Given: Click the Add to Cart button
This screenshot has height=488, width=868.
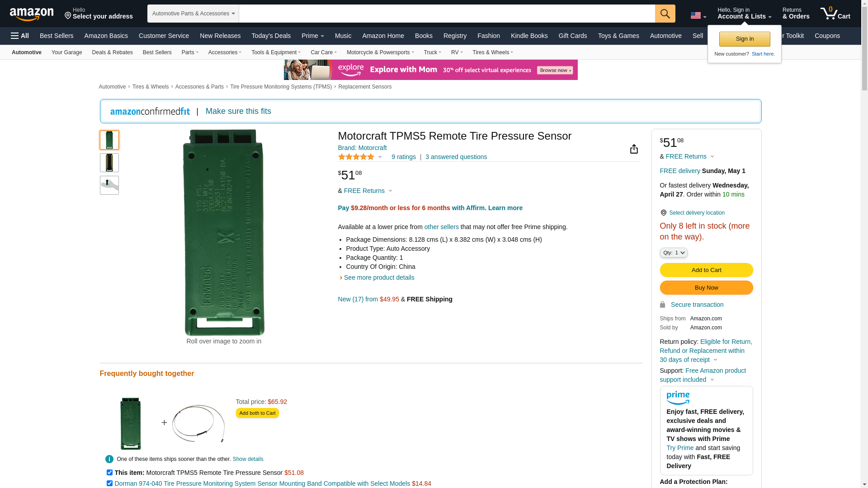Looking at the screenshot, I should click(706, 270).
